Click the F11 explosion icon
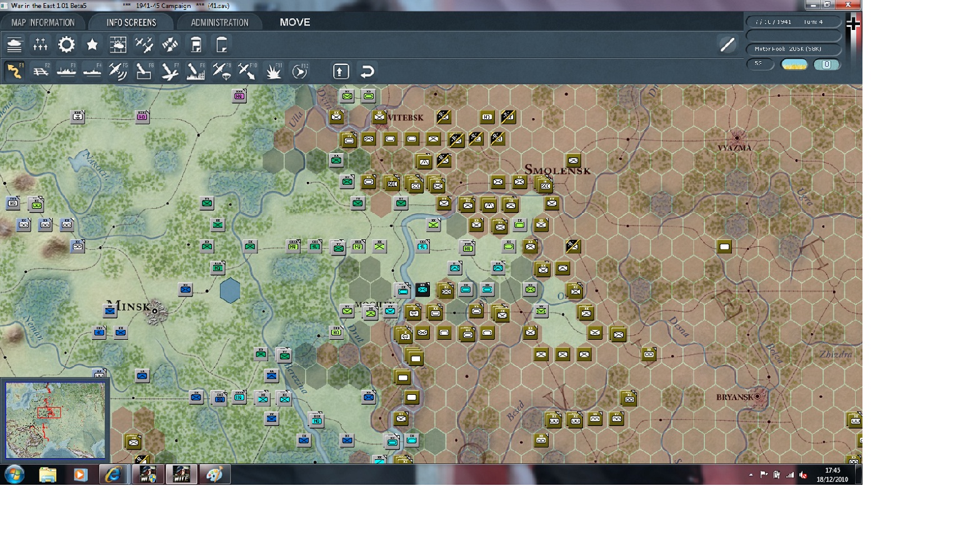The height and width of the screenshot is (551, 980). [274, 71]
